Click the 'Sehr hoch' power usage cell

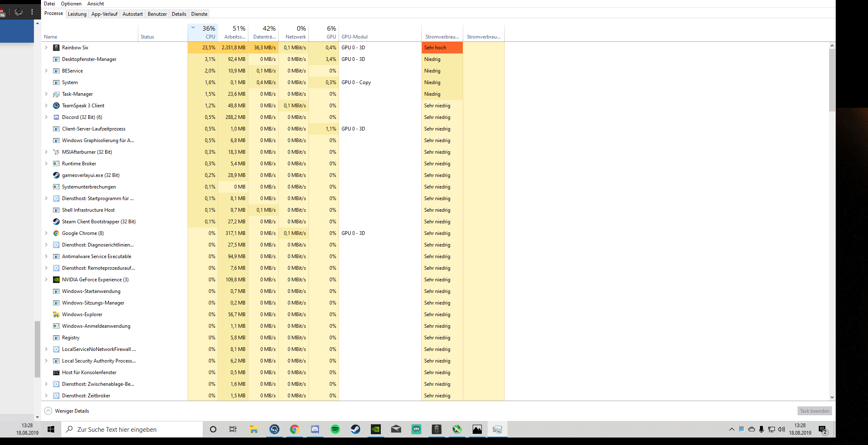coord(442,48)
